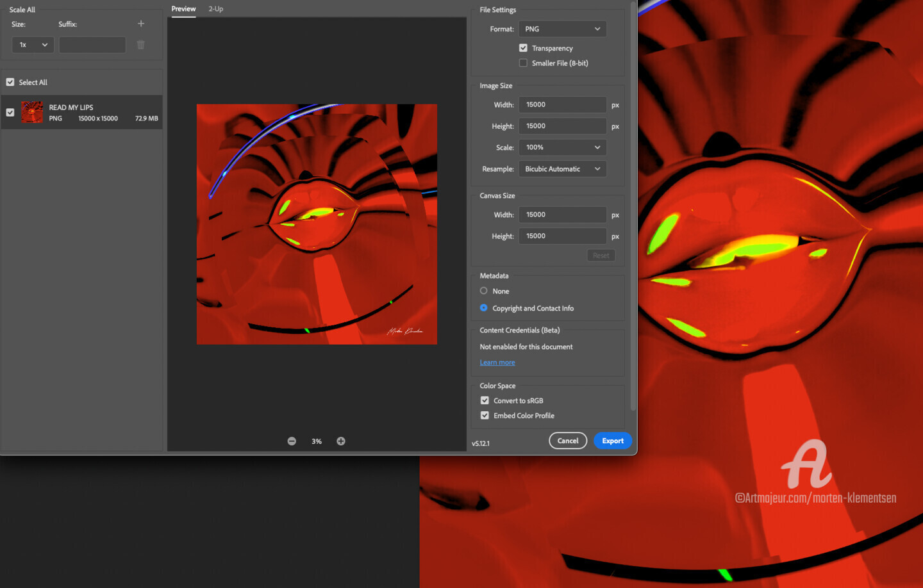The image size is (923, 588).
Task: Click the preview image of the artwork
Action: 317,224
